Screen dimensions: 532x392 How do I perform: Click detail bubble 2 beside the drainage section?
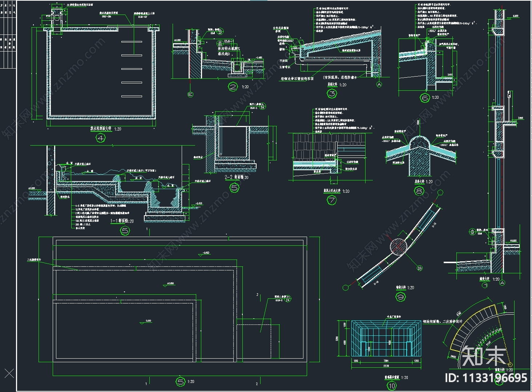click(x=233, y=87)
